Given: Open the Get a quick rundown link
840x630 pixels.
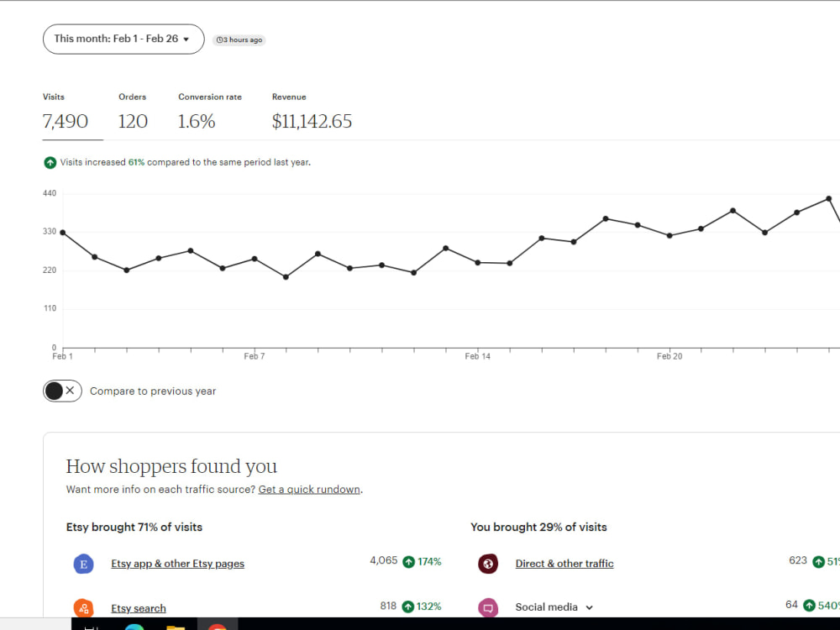Looking at the screenshot, I should [309, 490].
